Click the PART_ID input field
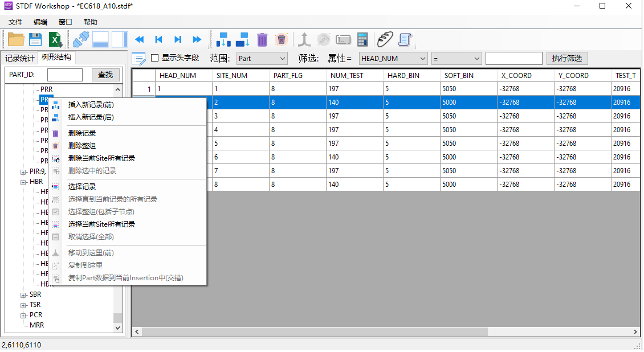The height and width of the screenshot is (352, 644). [x=65, y=75]
